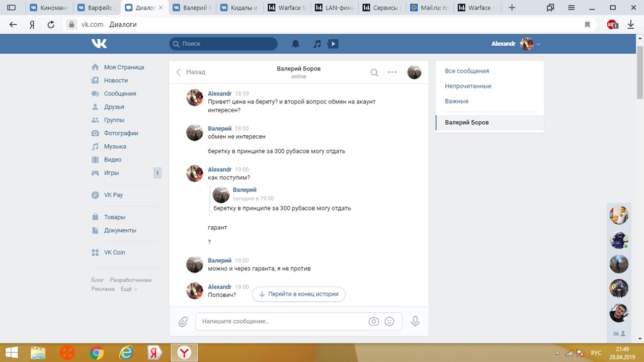Click the 'Напишите сообщение' input field

point(282,321)
